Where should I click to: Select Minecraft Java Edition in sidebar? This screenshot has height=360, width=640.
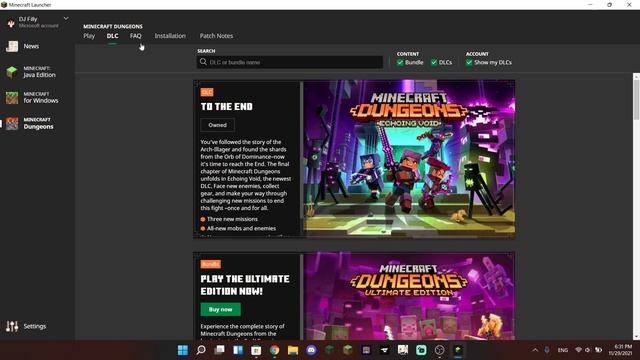(x=31, y=72)
